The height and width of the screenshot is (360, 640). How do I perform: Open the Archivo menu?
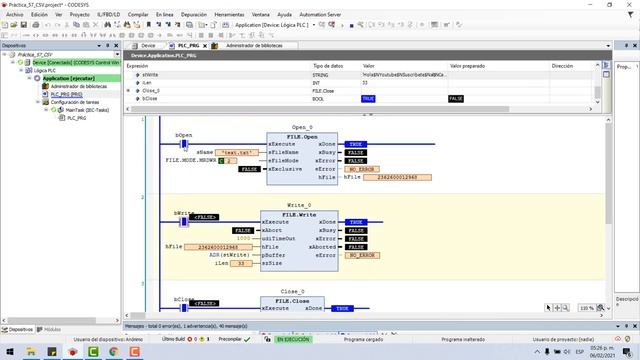click(15, 14)
